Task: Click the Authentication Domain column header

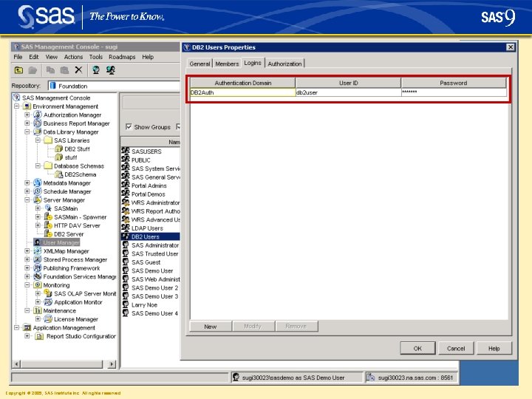Action: tap(242, 83)
